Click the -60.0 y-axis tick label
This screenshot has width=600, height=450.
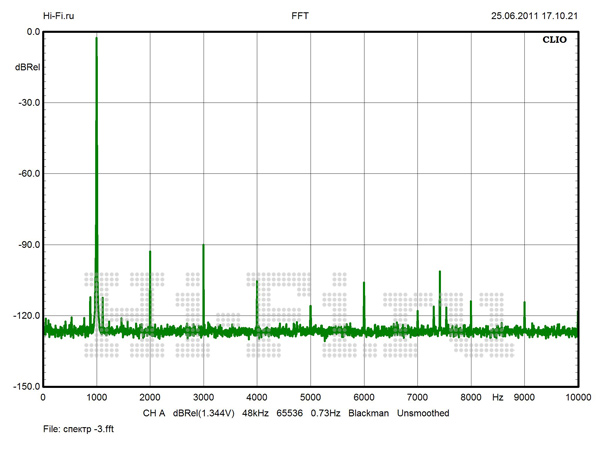tap(25, 173)
